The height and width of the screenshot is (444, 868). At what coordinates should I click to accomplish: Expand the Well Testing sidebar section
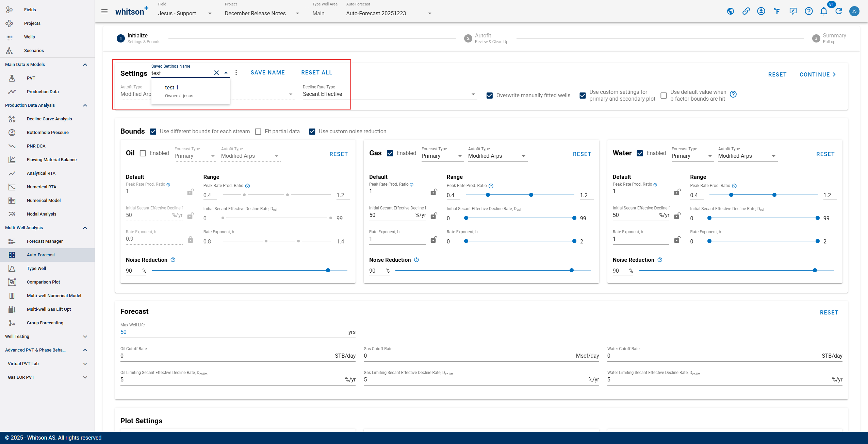coord(46,336)
